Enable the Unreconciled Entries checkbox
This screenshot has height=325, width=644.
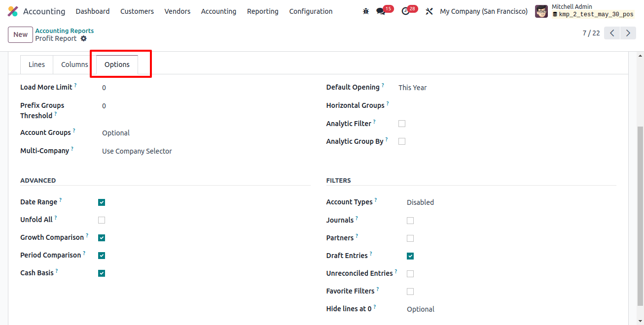click(x=410, y=274)
